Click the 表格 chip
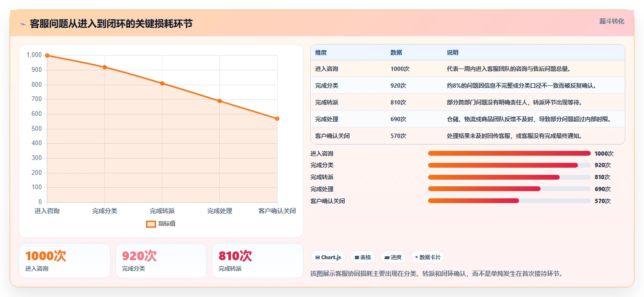 click(x=363, y=257)
